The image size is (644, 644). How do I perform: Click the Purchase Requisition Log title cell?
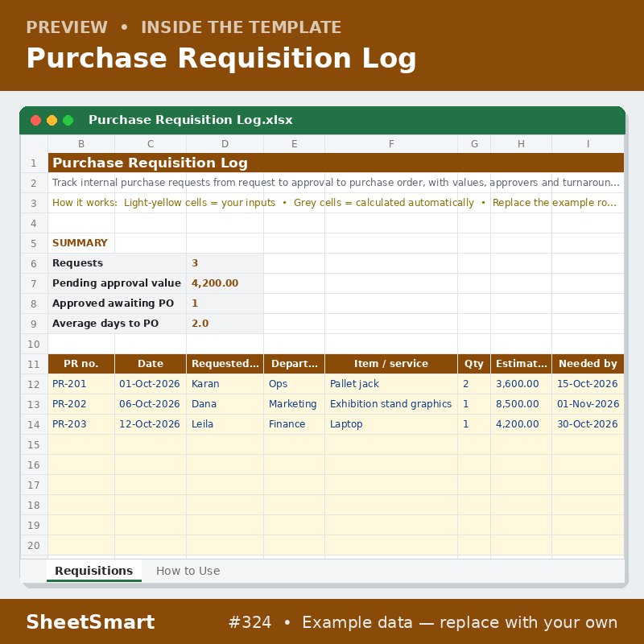tap(336, 163)
